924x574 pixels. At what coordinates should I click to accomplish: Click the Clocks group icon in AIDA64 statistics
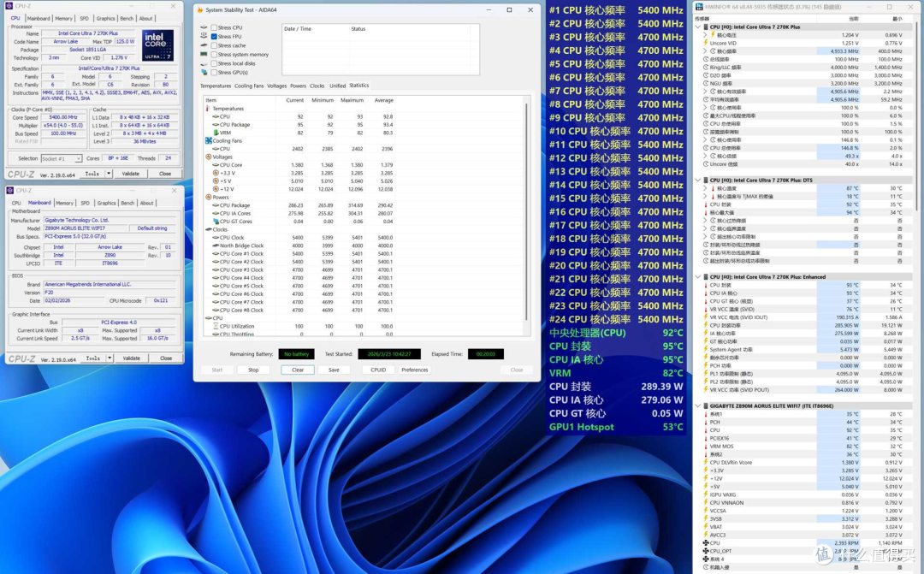(x=208, y=229)
